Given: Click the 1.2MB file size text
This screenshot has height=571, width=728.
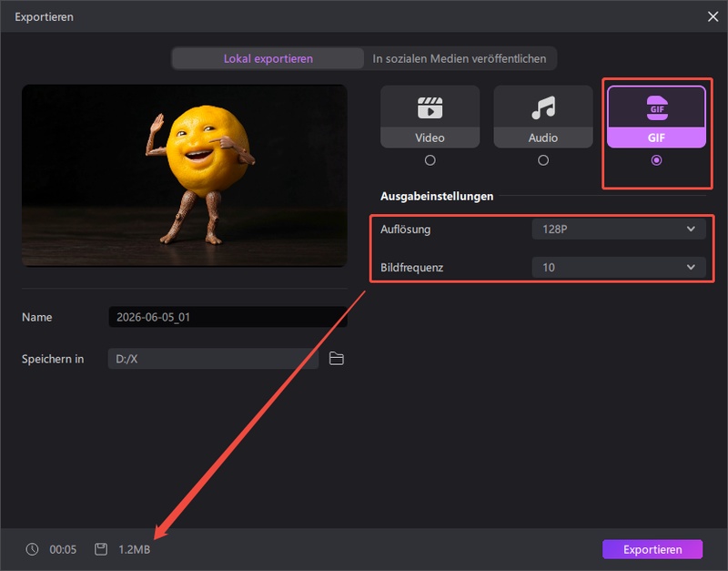Looking at the screenshot, I should coord(134,550).
